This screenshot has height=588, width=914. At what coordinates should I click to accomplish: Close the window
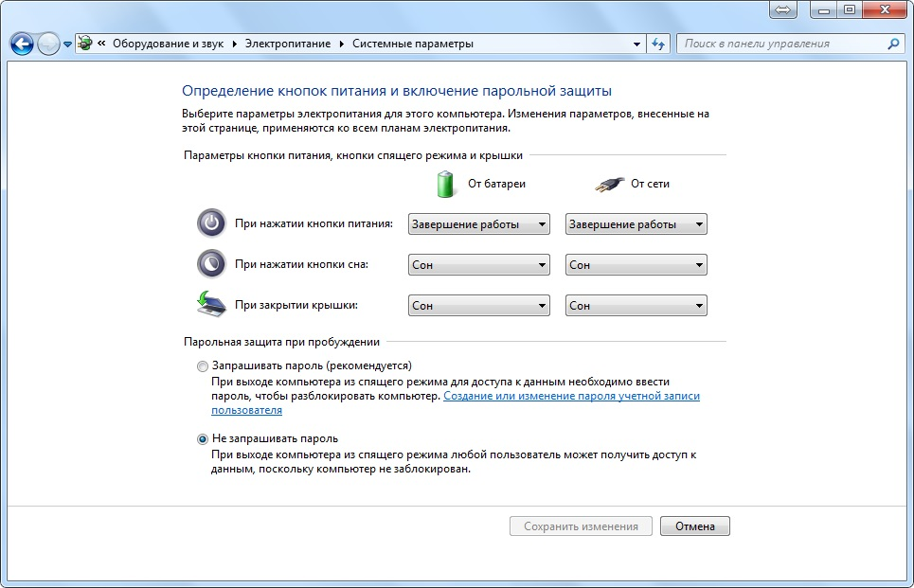click(x=885, y=9)
